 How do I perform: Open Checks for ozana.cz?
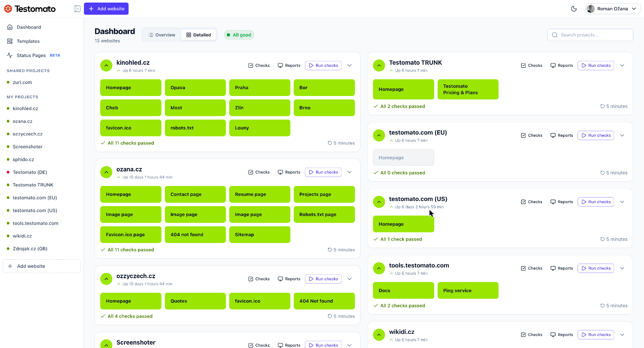click(259, 172)
